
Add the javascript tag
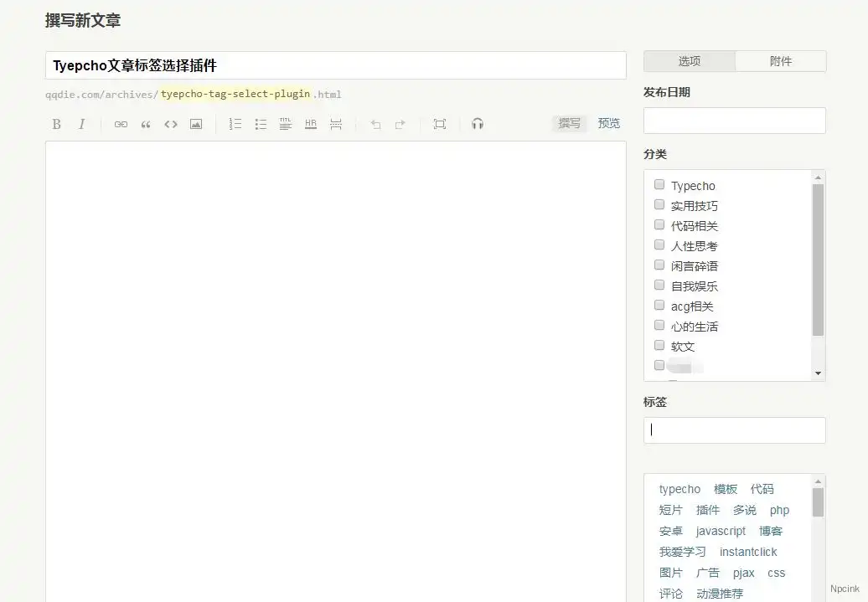click(721, 531)
